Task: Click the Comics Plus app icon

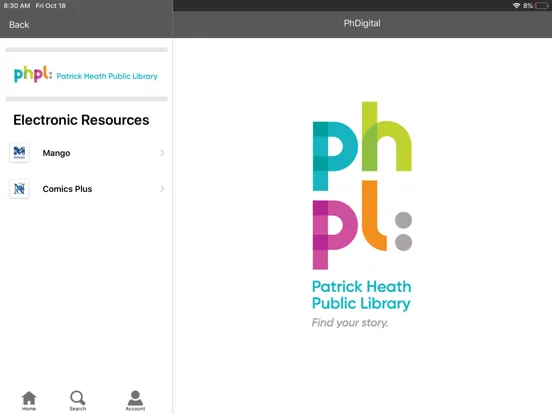Action: (x=19, y=189)
